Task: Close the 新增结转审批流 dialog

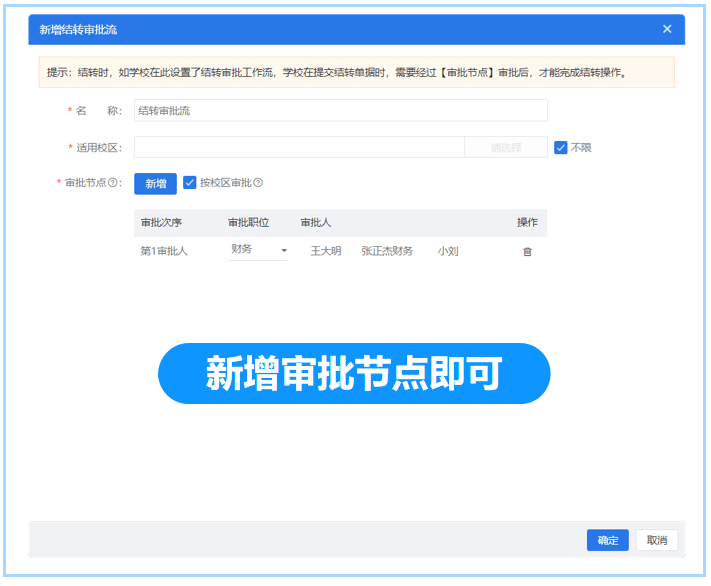Action: point(667,29)
